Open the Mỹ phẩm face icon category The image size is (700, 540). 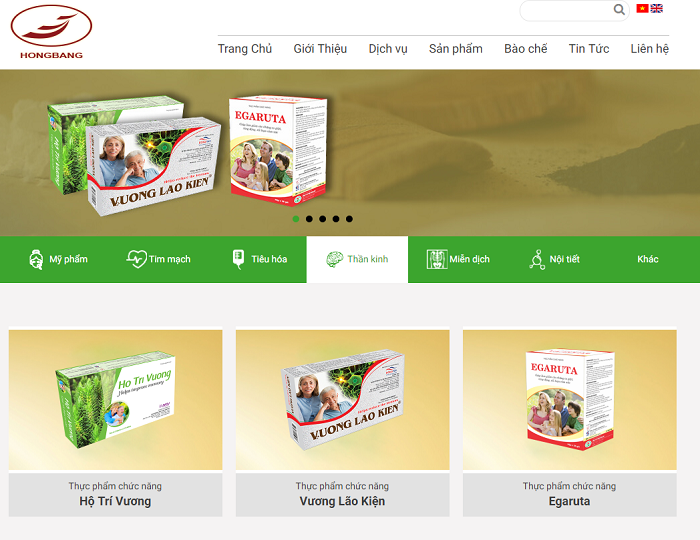pos(36,259)
